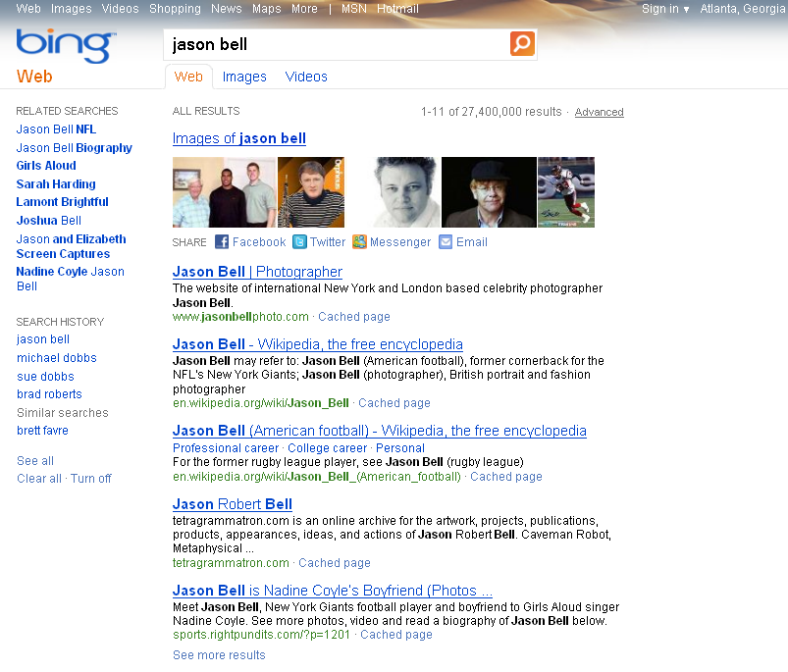Share via the Messenger icon

359,242
